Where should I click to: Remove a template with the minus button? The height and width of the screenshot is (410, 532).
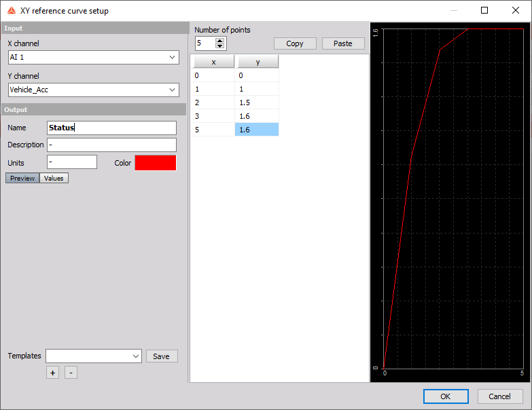pos(71,373)
